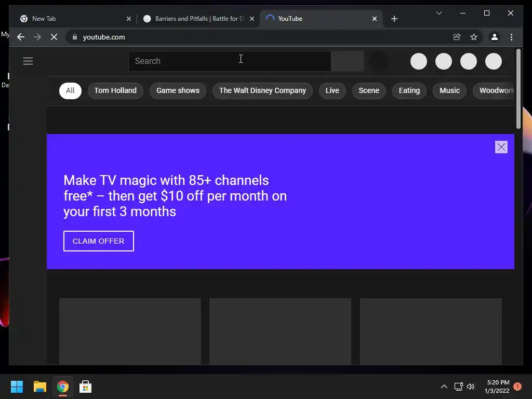The height and width of the screenshot is (399, 532).
Task: Select The Walt Disney Company chip
Action: 262,90
